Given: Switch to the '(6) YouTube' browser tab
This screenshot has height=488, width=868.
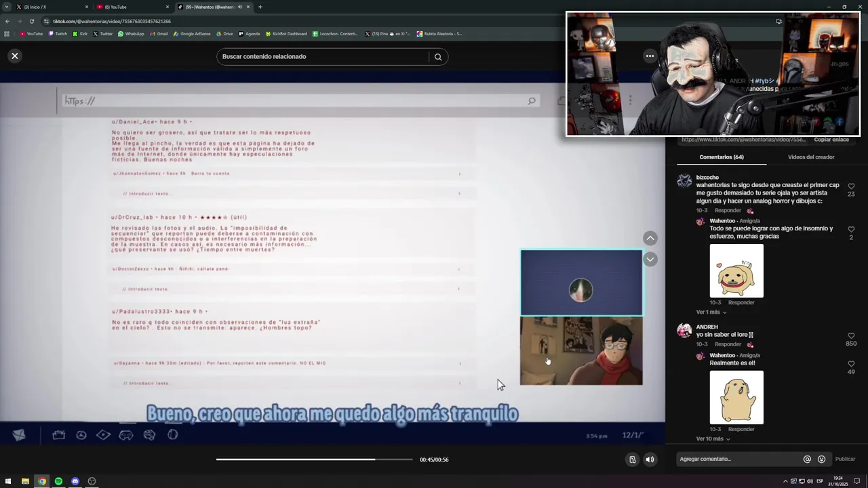Looking at the screenshot, I should [133, 7].
